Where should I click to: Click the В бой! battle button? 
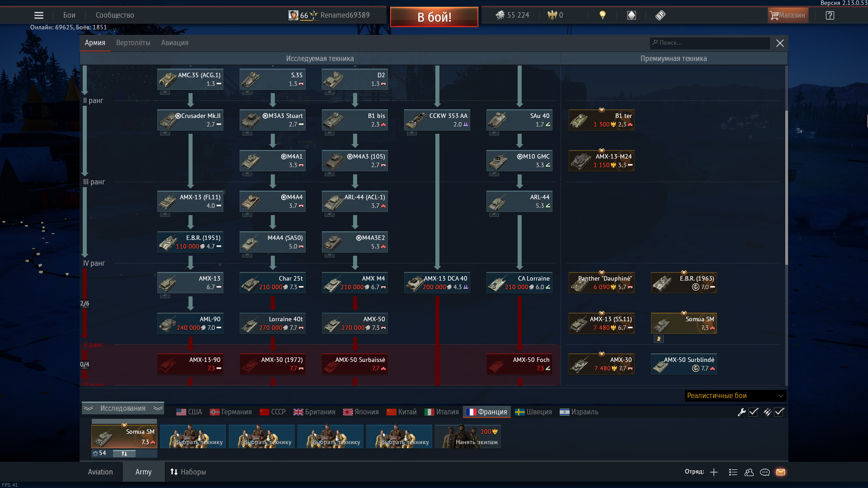pos(434,17)
